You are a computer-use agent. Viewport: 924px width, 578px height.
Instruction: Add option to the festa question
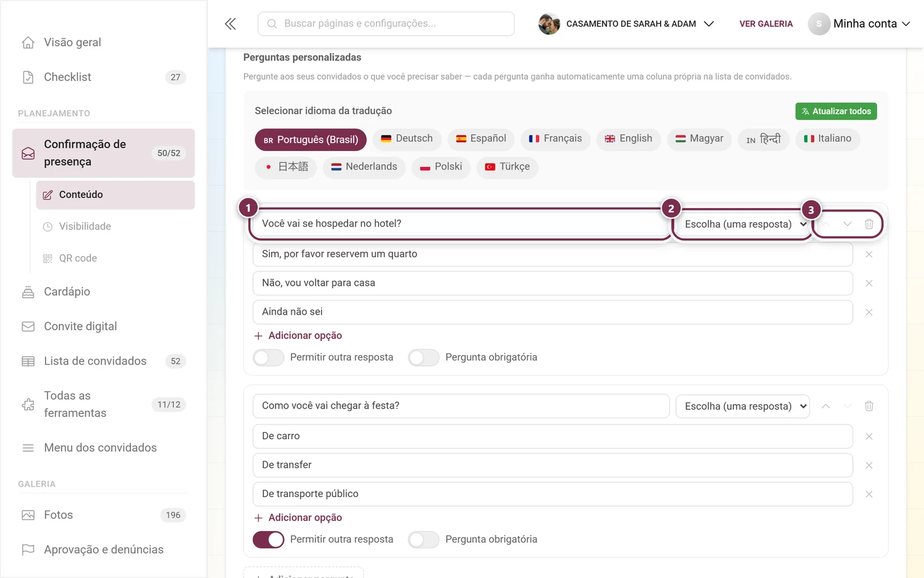click(x=298, y=518)
